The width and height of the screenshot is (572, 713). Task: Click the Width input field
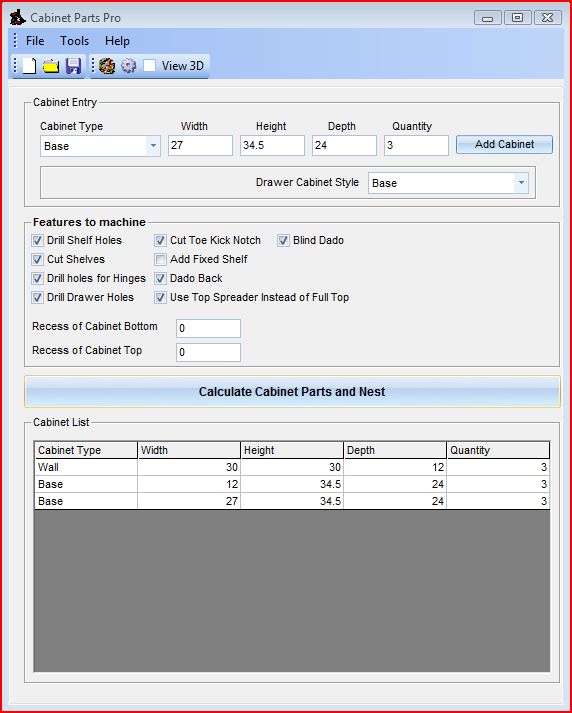(x=200, y=146)
